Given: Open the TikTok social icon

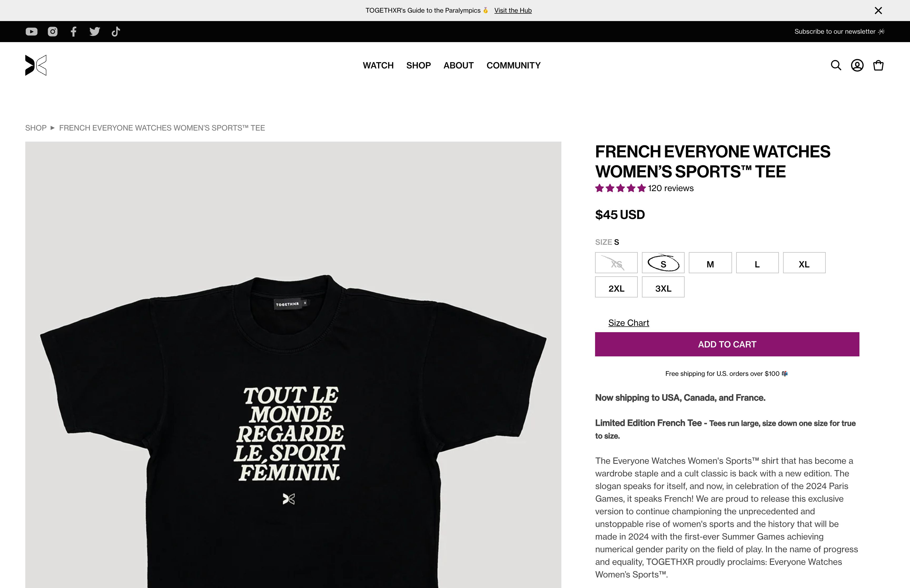Looking at the screenshot, I should point(116,32).
